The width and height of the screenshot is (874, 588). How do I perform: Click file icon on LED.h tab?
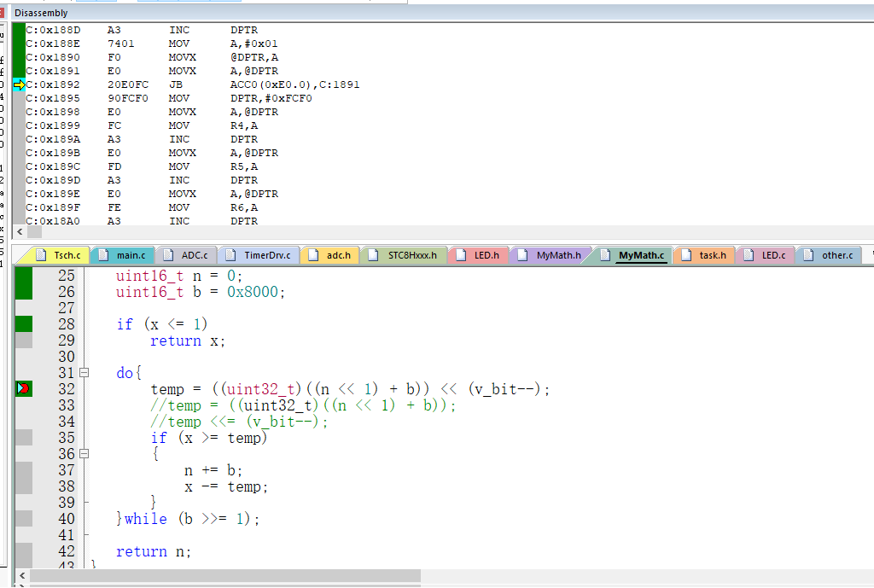coord(461,255)
